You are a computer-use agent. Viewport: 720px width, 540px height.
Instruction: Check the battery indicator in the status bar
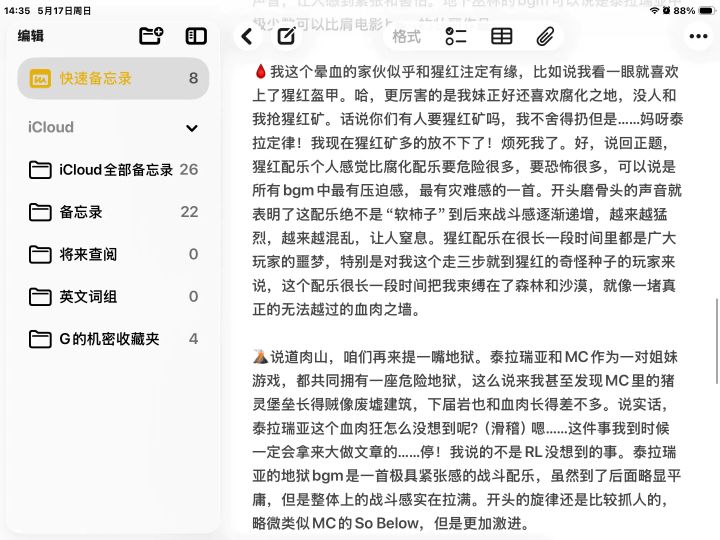(x=707, y=10)
